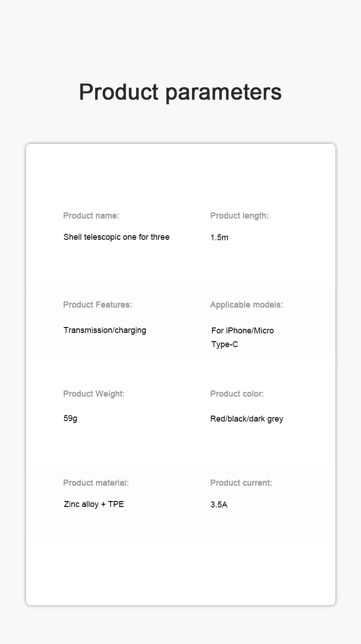Viewport: 361px width, 644px height.
Task: Click Shell telescopic one for three text
Action: (x=117, y=237)
